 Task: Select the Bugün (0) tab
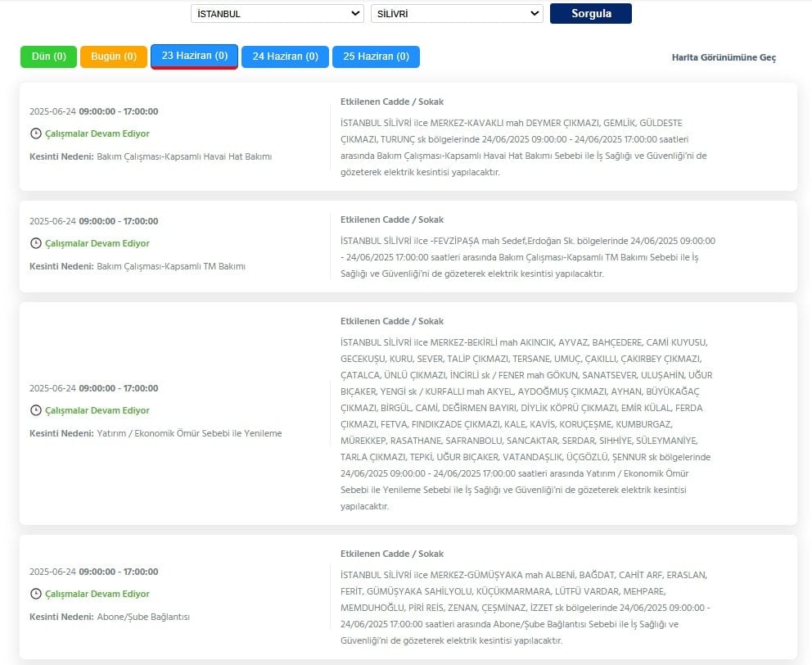[114, 57]
